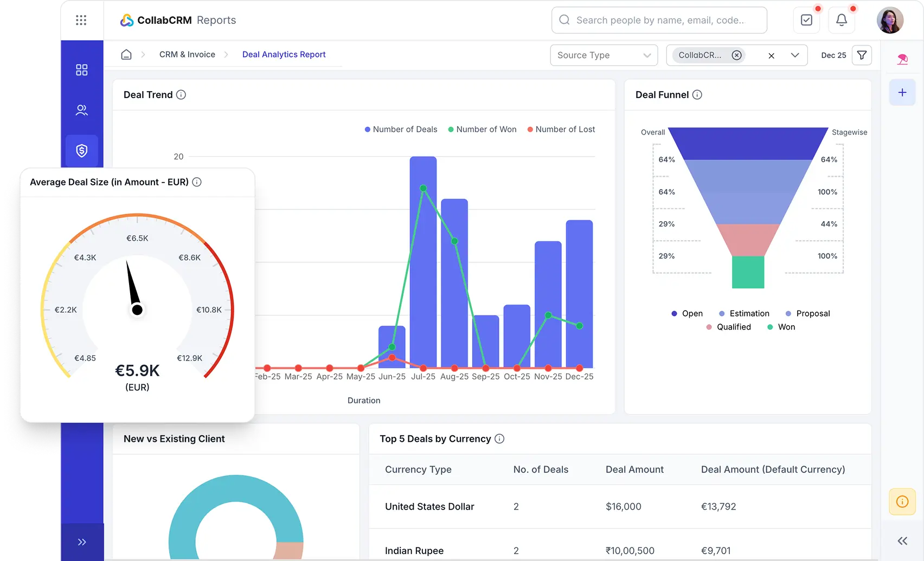Open the Source Type dropdown

click(x=604, y=55)
